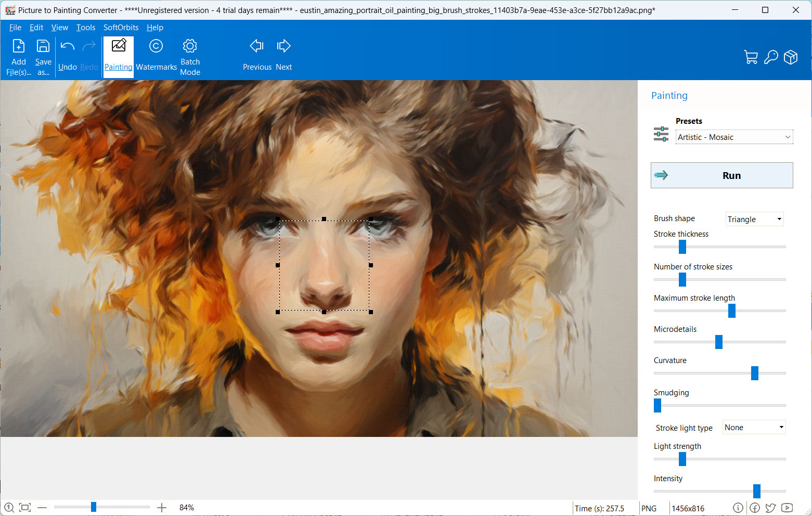
Task: Open the YouTube link icon
Action: point(787,508)
